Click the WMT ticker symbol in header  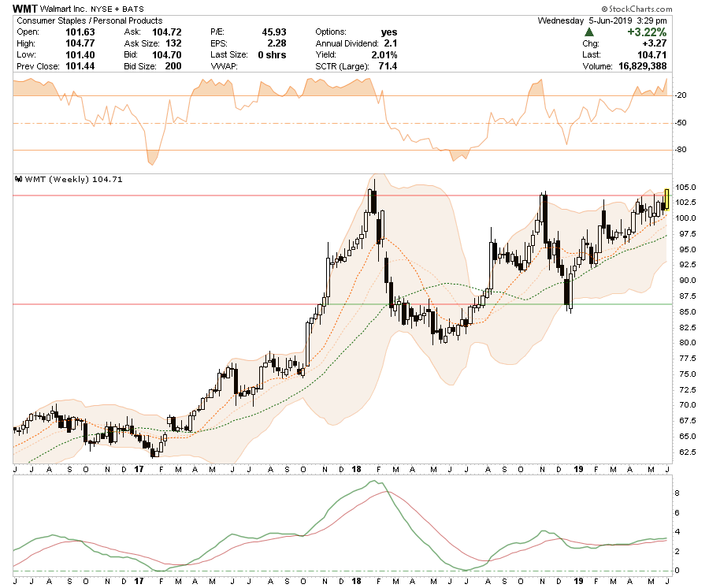[x=25, y=9]
